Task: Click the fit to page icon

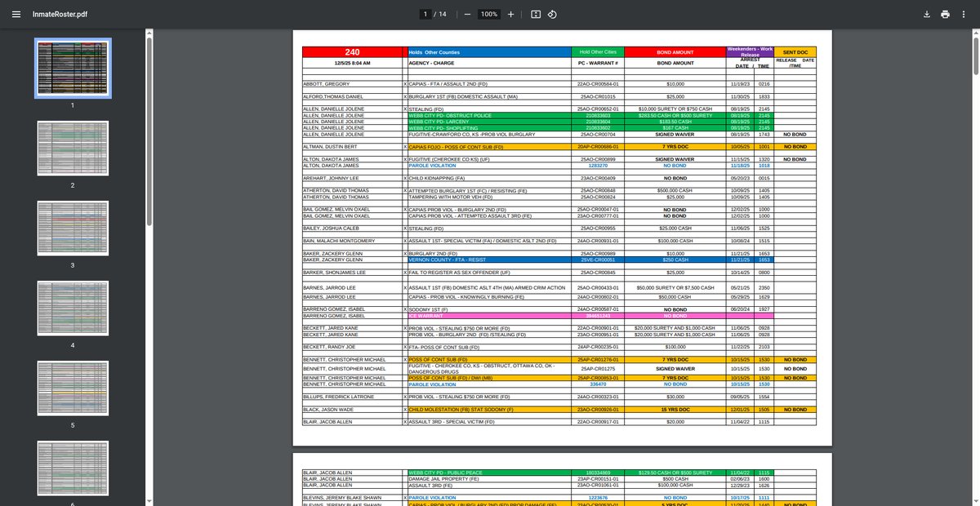Action: pyautogui.click(x=536, y=15)
